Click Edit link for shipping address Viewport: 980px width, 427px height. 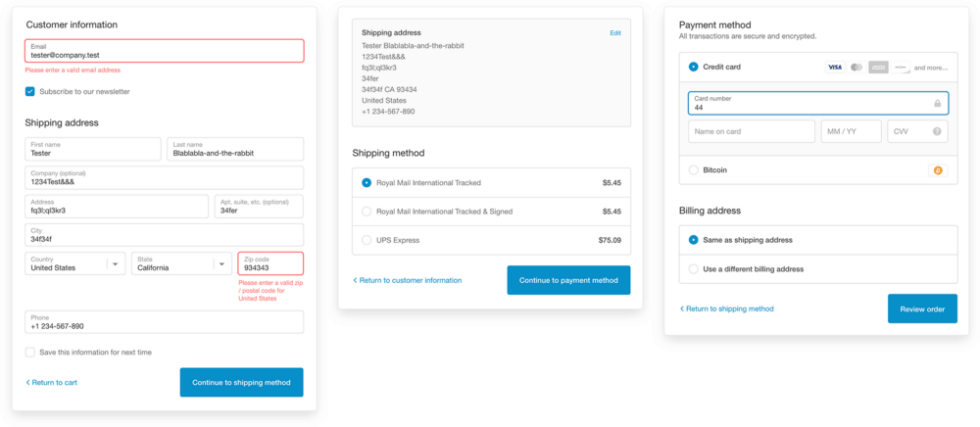[615, 33]
